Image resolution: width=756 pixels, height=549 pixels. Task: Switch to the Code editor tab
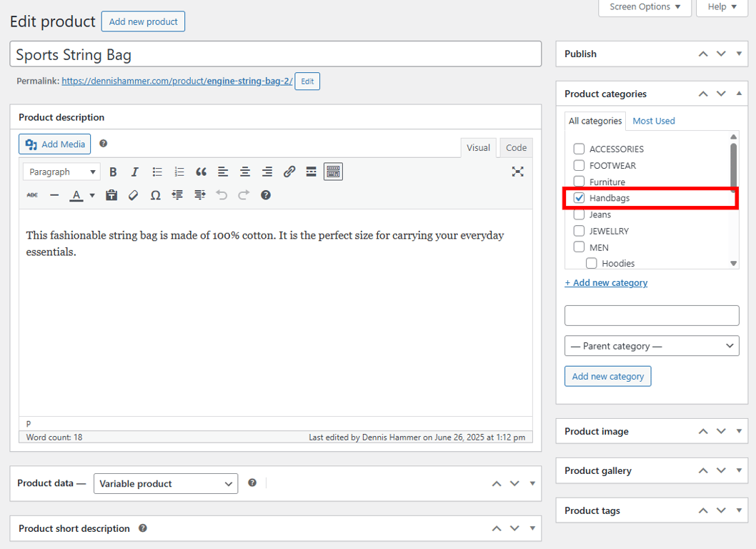(x=515, y=147)
